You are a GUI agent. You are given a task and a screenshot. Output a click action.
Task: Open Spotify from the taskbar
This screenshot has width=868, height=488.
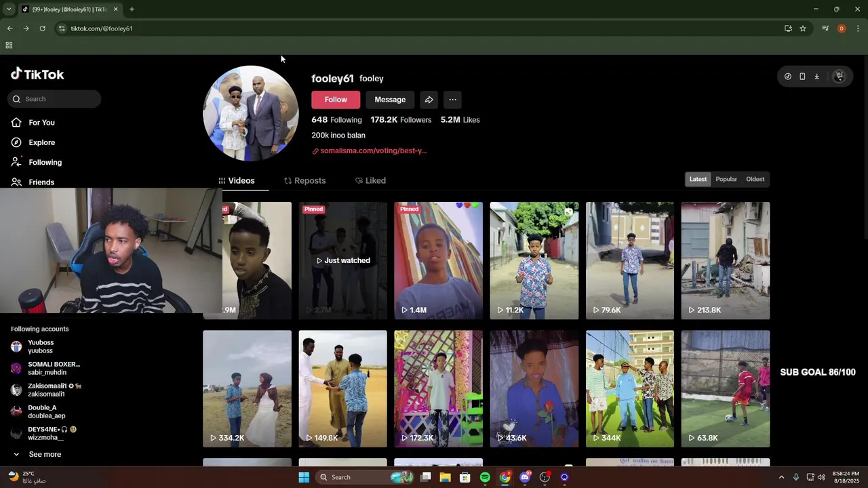485,477
